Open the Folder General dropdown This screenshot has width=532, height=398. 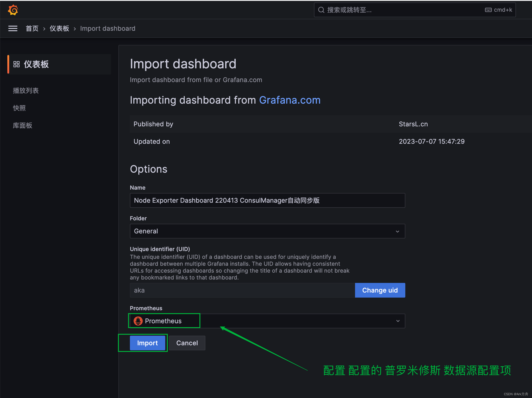click(x=267, y=231)
